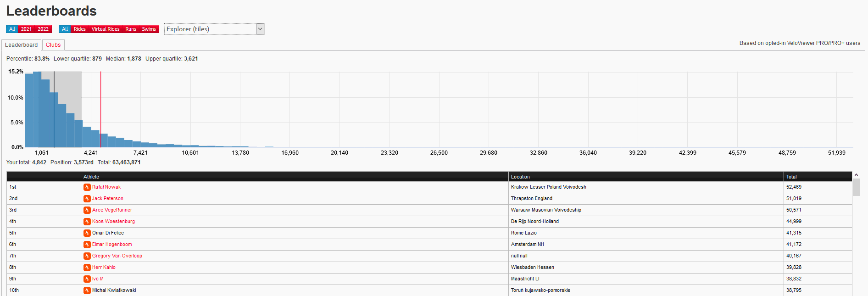This screenshot has height=296, width=868.
Task: Open Koos Woestenburg athlete profile
Action: (x=113, y=222)
